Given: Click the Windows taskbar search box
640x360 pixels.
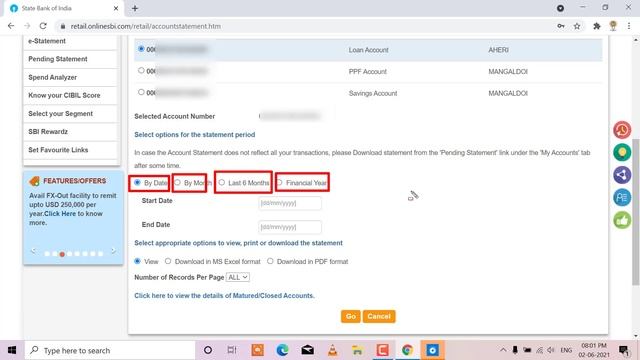Looking at the screenshot, I should 110,350.
